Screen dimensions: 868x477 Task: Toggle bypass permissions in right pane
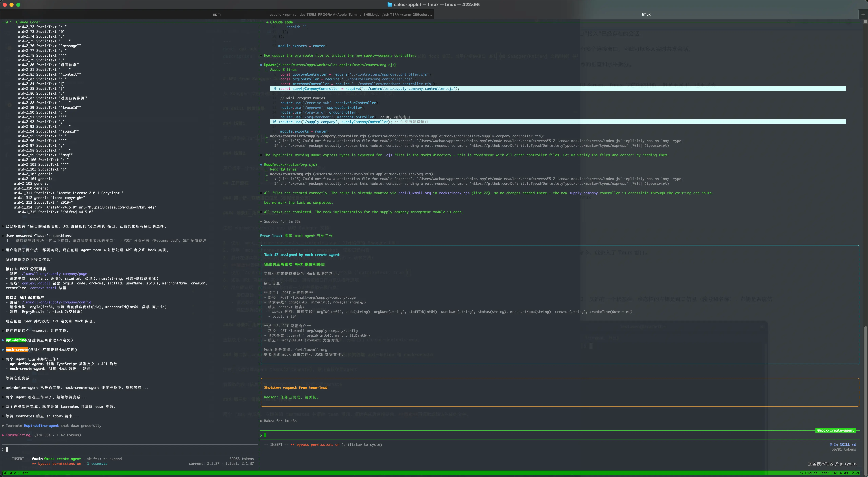[x=318, y=445]
